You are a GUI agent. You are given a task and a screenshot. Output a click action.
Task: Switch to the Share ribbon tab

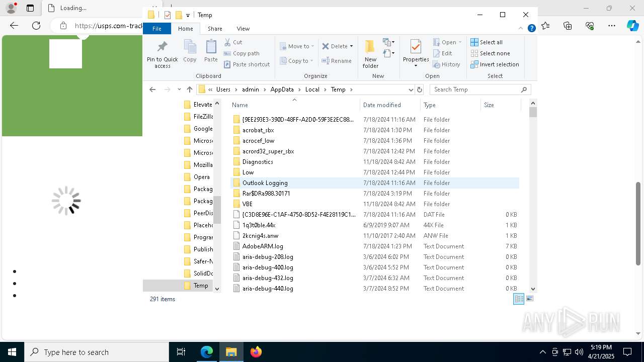pos(215,29)
